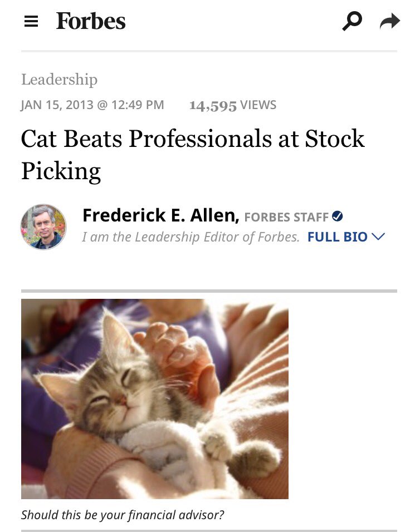Click the word Picking in the headline
The image size is (415, 532).
(x=61, y=171)
